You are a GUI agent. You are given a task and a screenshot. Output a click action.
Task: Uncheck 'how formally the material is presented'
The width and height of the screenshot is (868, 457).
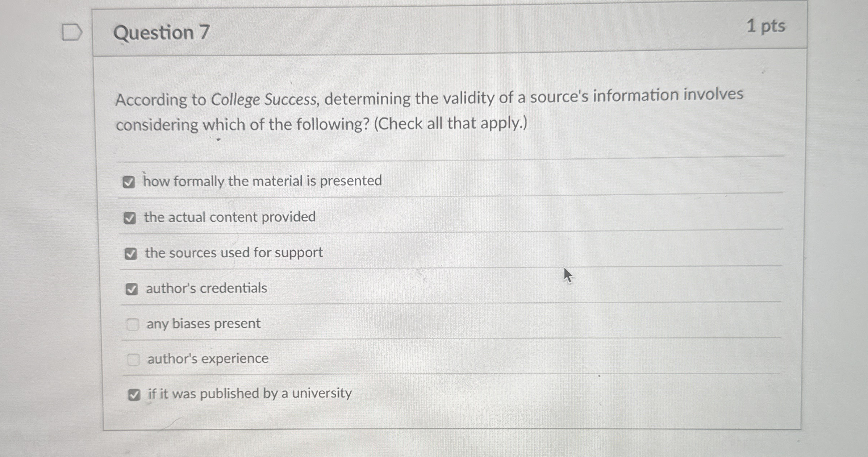point(130,182)
